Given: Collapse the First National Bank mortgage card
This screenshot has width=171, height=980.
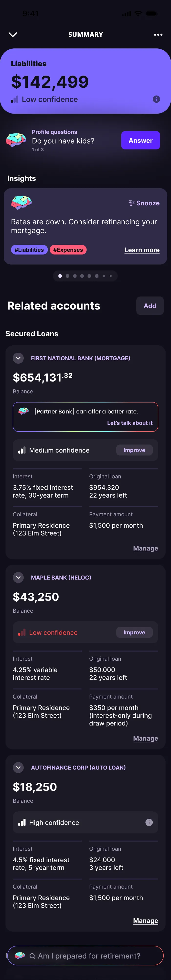Looking at the screenshot, I should [18, 358].
